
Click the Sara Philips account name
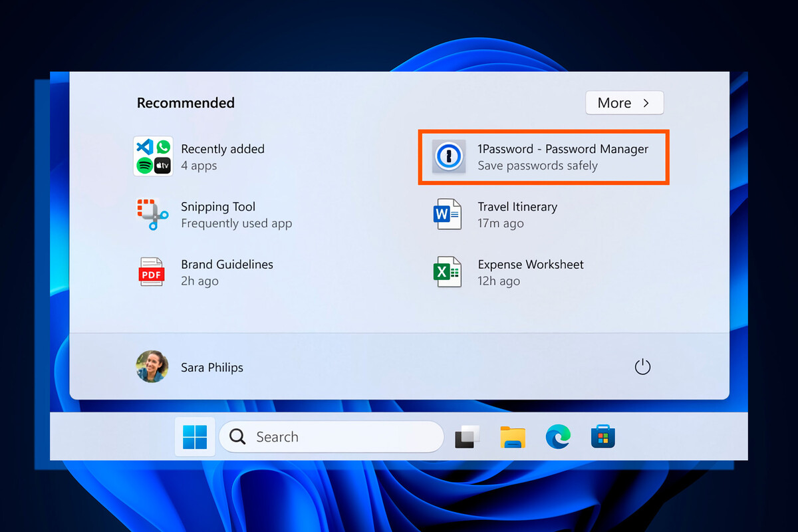212,367
